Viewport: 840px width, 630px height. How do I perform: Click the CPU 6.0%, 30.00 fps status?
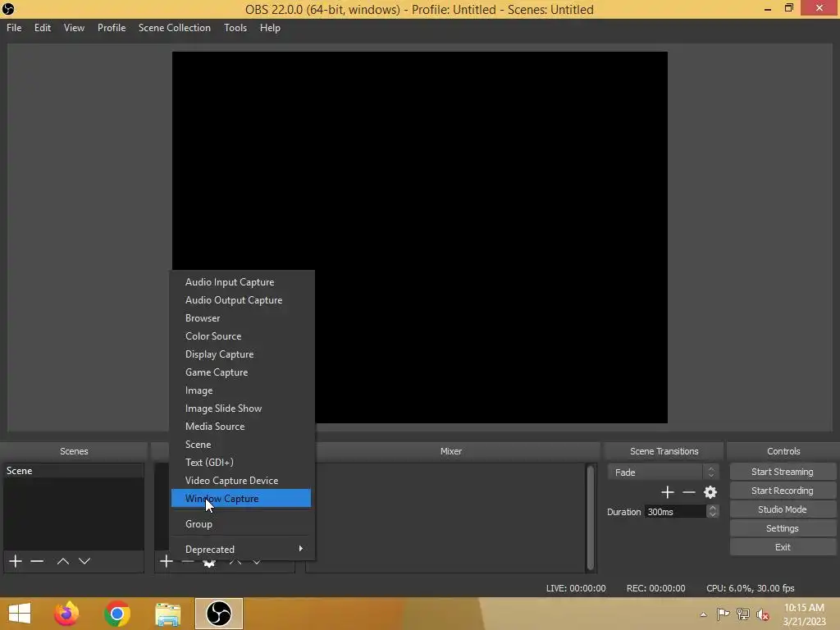tap(750, 588)
